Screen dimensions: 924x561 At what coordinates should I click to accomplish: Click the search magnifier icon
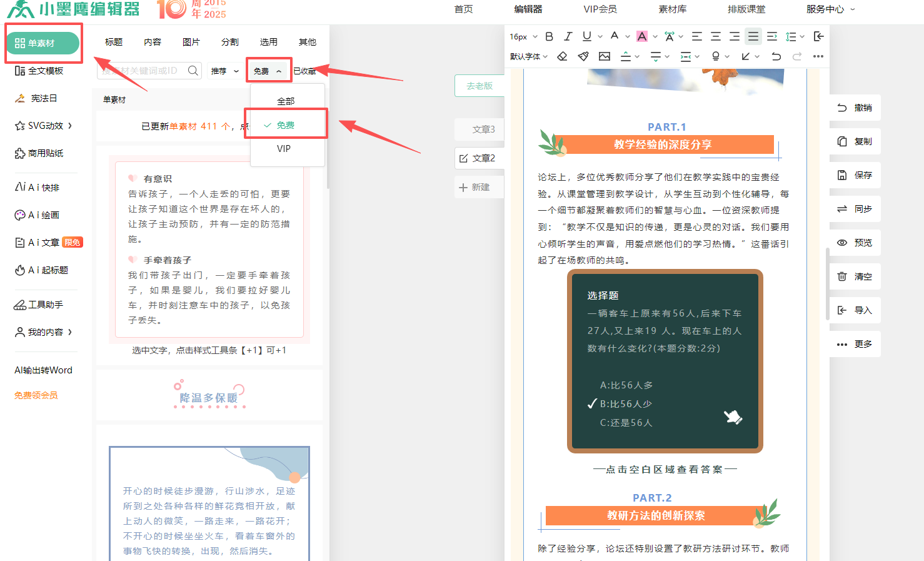(x=193, y=71)
